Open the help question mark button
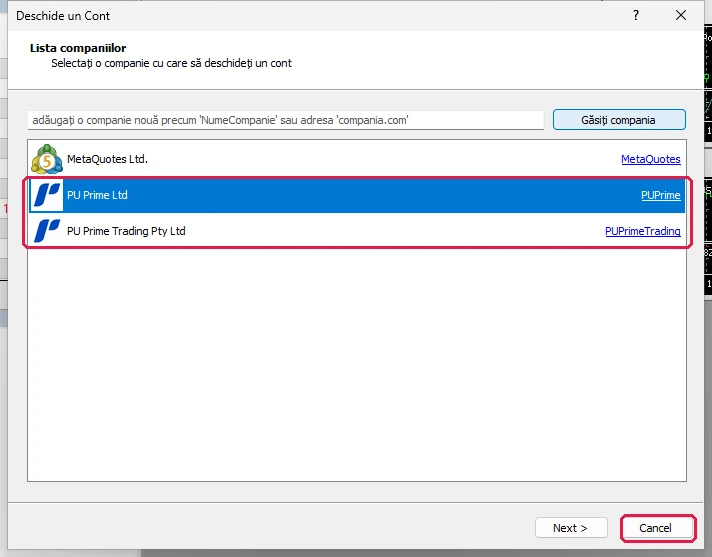712x557 pixels. (636, 15)
